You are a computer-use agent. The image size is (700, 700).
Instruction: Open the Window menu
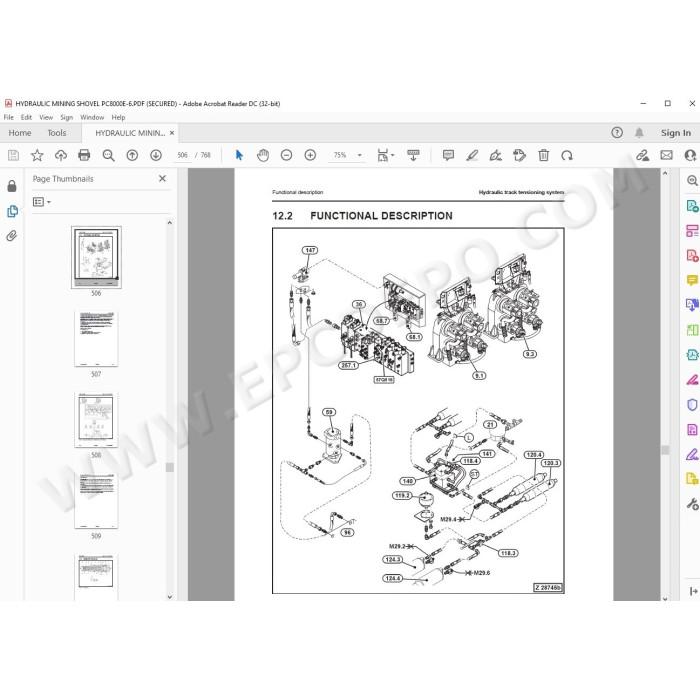click(x=92, y=117)
